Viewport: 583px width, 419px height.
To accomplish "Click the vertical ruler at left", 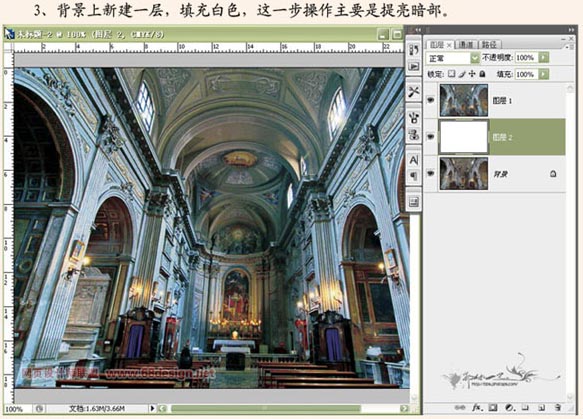I will [8, 227].
